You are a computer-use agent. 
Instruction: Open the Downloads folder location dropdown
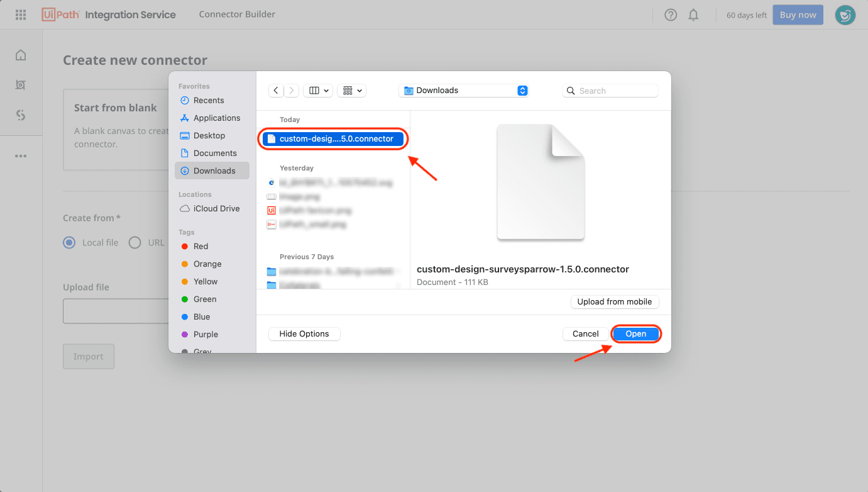tap(464, 91)
